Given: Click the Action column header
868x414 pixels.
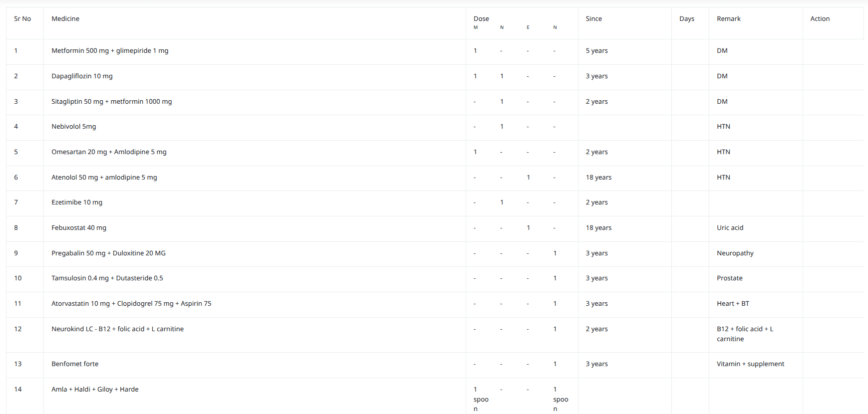Looking at the screenshot, I should [820, 19].
